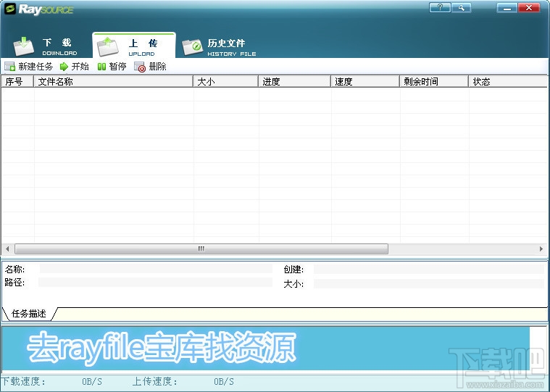Click the help question mark button
Screen dimensions: 550x392
pos(440,8)
